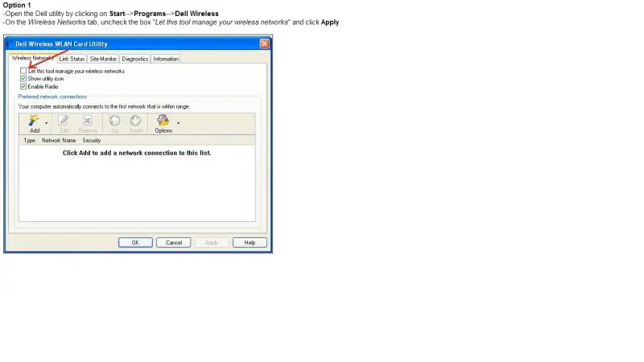Open the dropdown arrow beside Add
This screenshot has width=644, height=362.
point(47,123)
